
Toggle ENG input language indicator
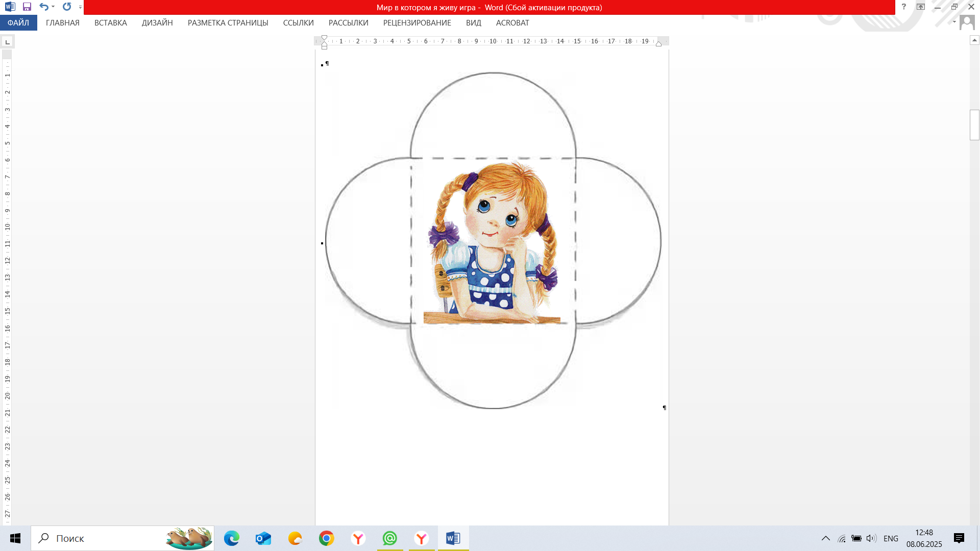coord(891,538)
